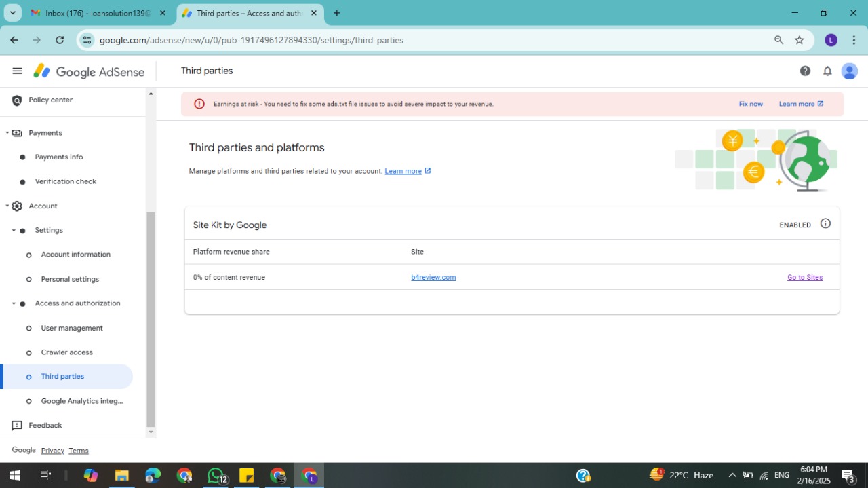
Task: Open Microsoft Edge from the taskbar
Action: (153, 475)
